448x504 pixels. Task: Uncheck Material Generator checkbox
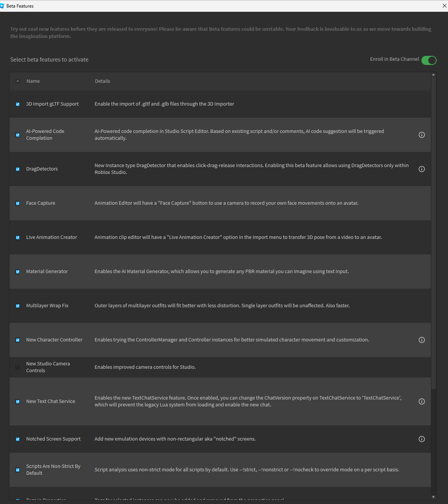(17, 272)
